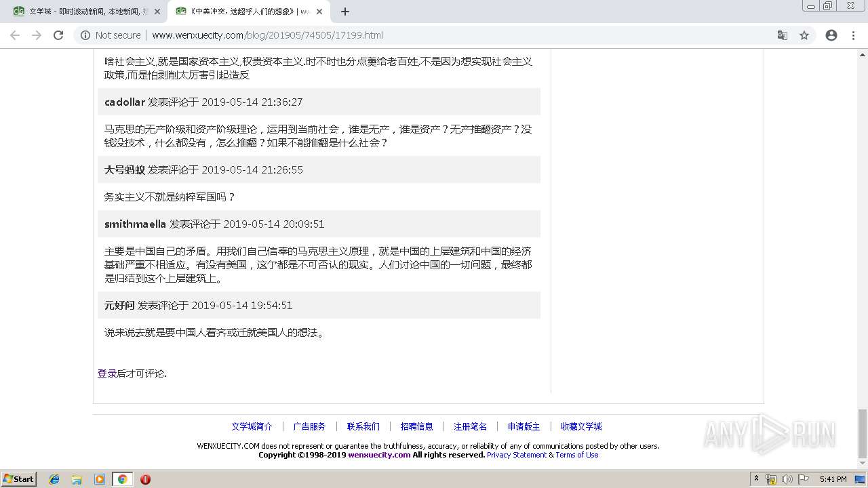
Task: Click scrollbar up arrow
Action: pyautogui.click(x=863, y=54)
